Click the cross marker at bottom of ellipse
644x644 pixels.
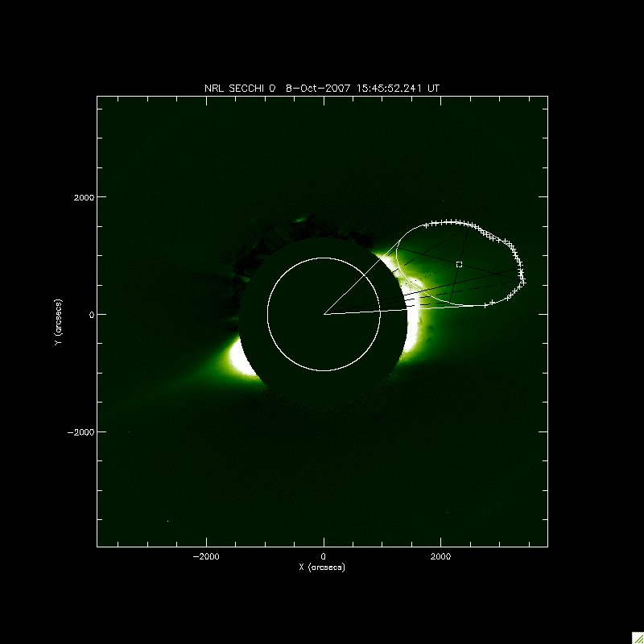coord(487,304)
